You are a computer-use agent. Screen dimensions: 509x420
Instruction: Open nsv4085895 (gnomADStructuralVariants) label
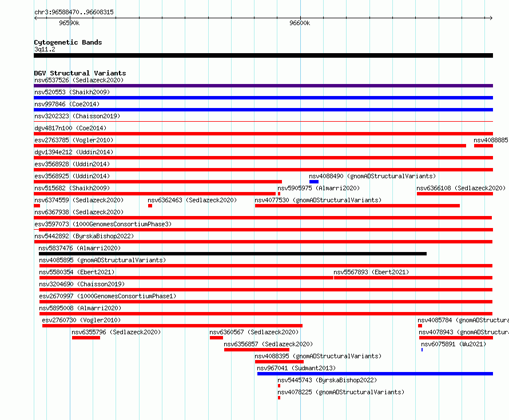[x=102, y=260]
